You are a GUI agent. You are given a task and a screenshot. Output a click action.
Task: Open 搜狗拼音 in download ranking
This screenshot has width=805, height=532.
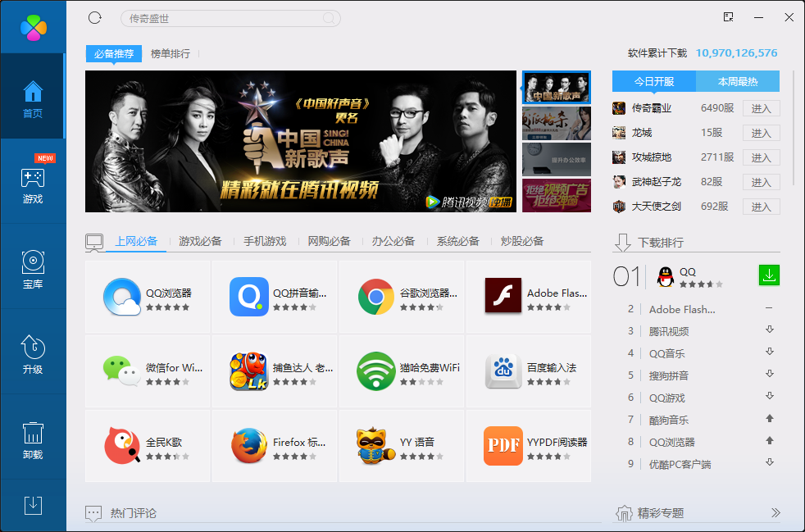tap(668, 376)
